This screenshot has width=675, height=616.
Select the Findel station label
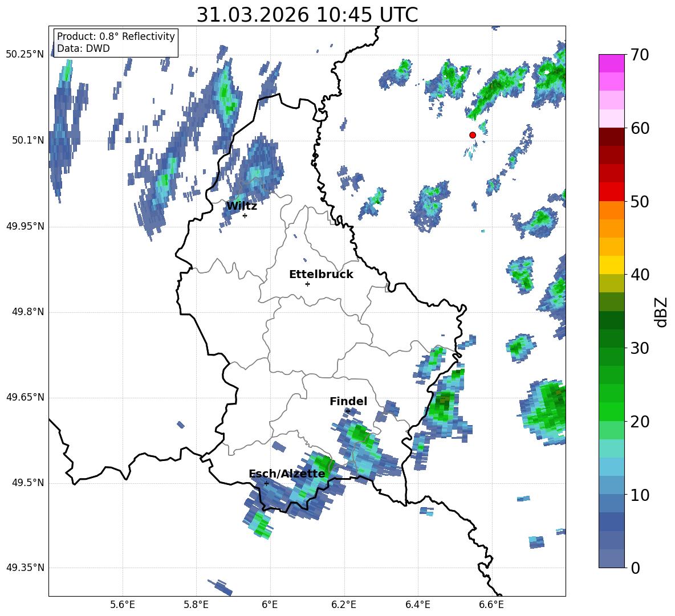point(348,401)
